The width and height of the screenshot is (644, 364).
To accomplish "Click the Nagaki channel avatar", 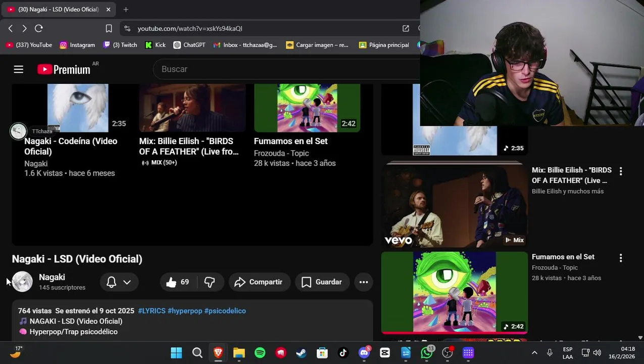I will click(x=22, y=282).
